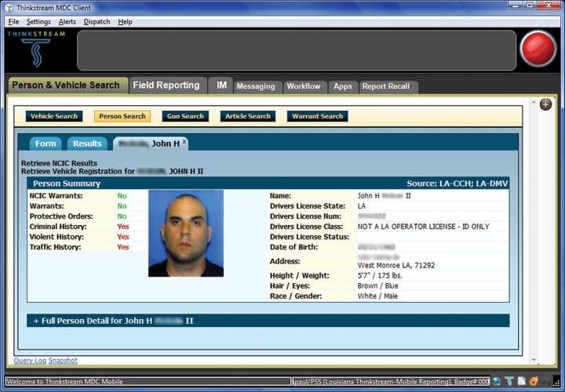The width and height of the screenshot is (565, 392).
Task: Click the red emergency alert button
Action: tap(538, 49)
